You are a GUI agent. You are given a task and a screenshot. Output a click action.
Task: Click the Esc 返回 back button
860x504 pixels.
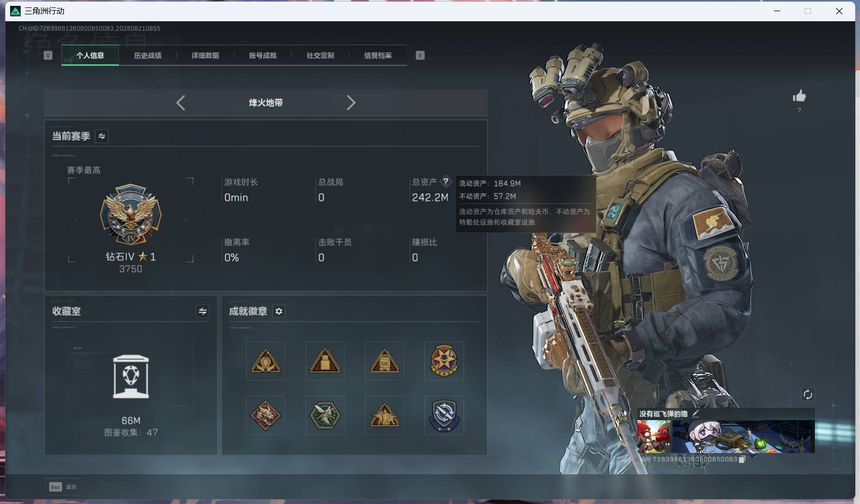(63, 487)
